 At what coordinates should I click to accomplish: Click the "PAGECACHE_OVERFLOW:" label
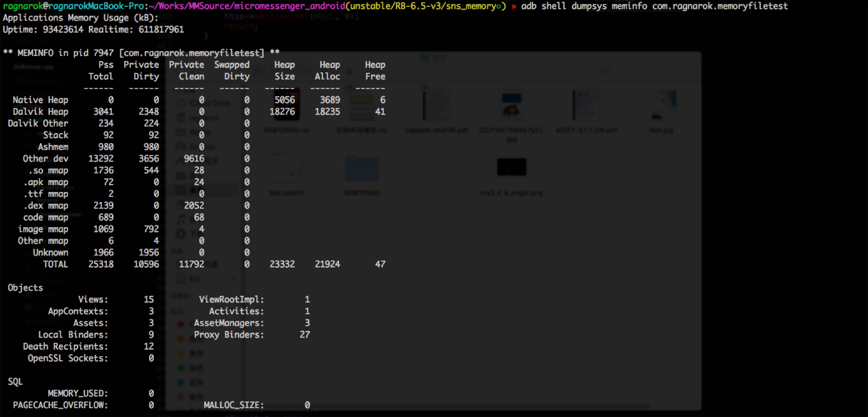(x=60, y=405)
